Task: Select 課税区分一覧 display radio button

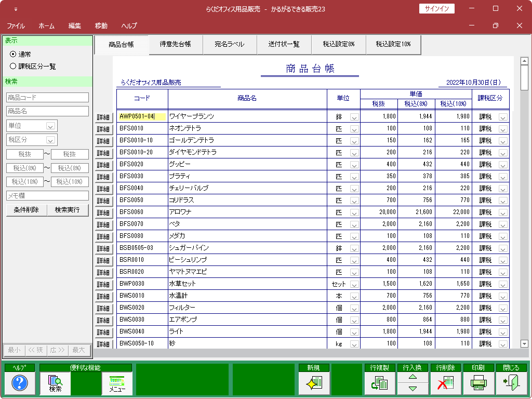Action: click(x=13, y=66)
